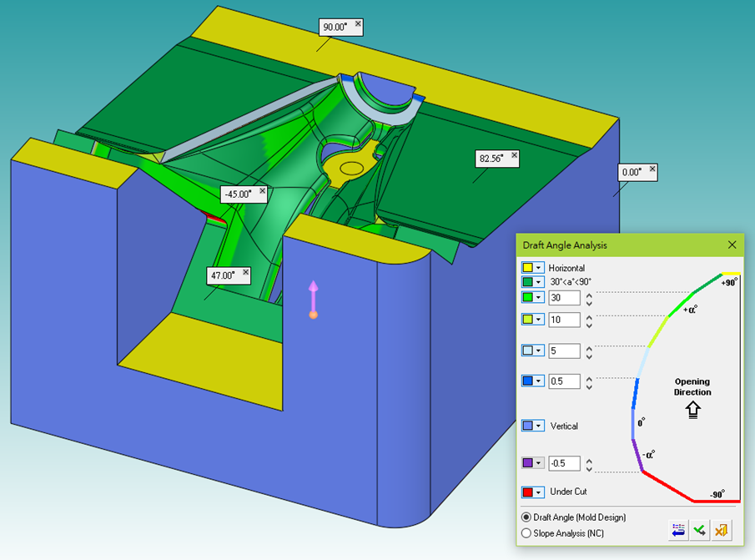
Task: Click the yellow Horizontal color swatch
Action: [528, 268]
